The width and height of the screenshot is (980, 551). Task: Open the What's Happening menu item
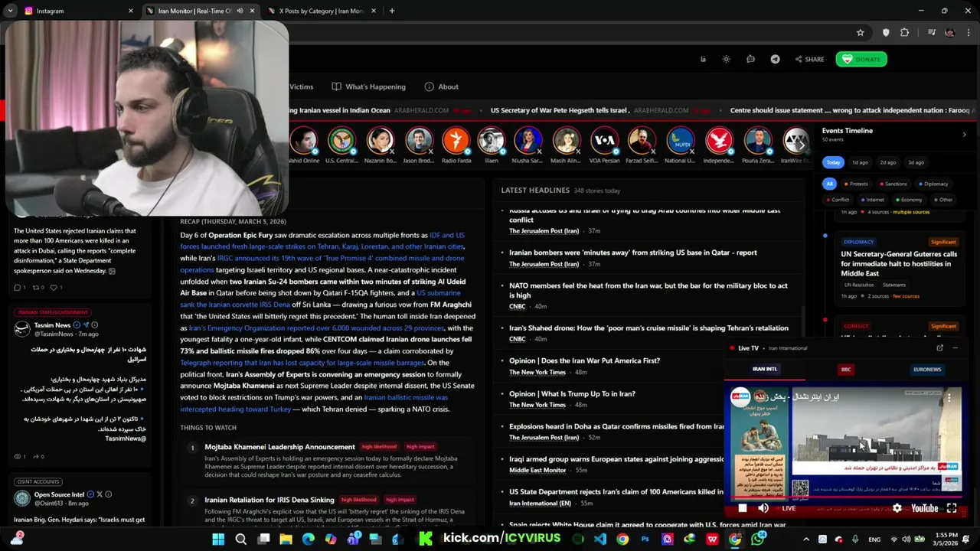(369, 86)
